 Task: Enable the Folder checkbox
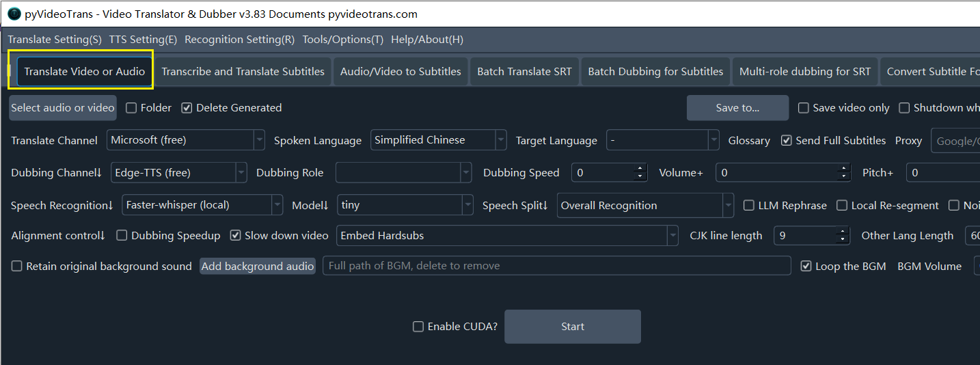click(132, 108)
